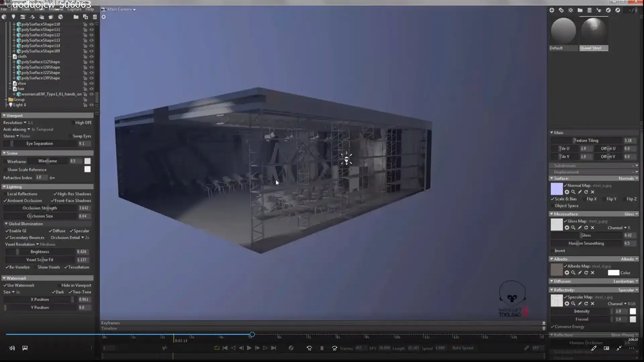
Task: Hide the cloth group visibility eye
Action: 91,57
